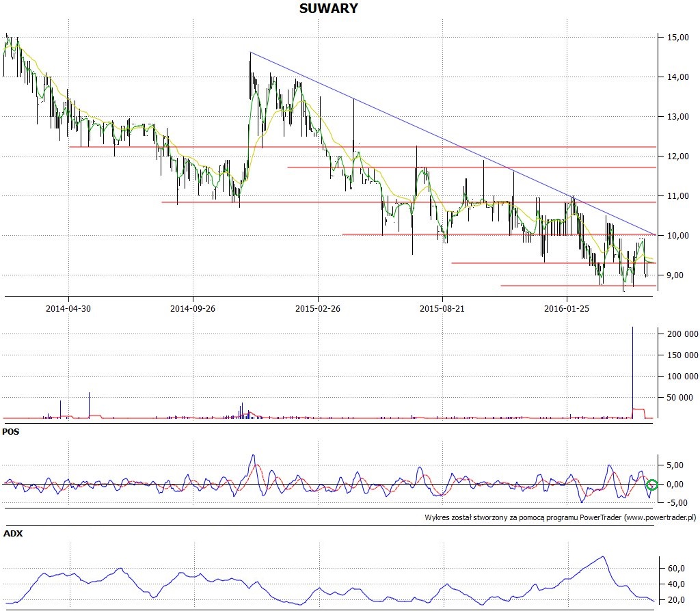Click the 60,0 ADX axis label
700x611 pixels.
pos(676,569)
